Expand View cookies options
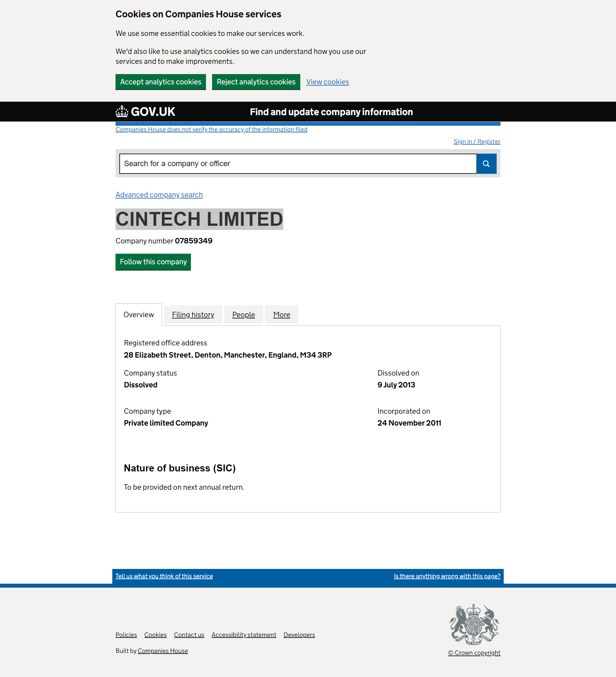The image size is (616, 677). [x=328, y=82]
